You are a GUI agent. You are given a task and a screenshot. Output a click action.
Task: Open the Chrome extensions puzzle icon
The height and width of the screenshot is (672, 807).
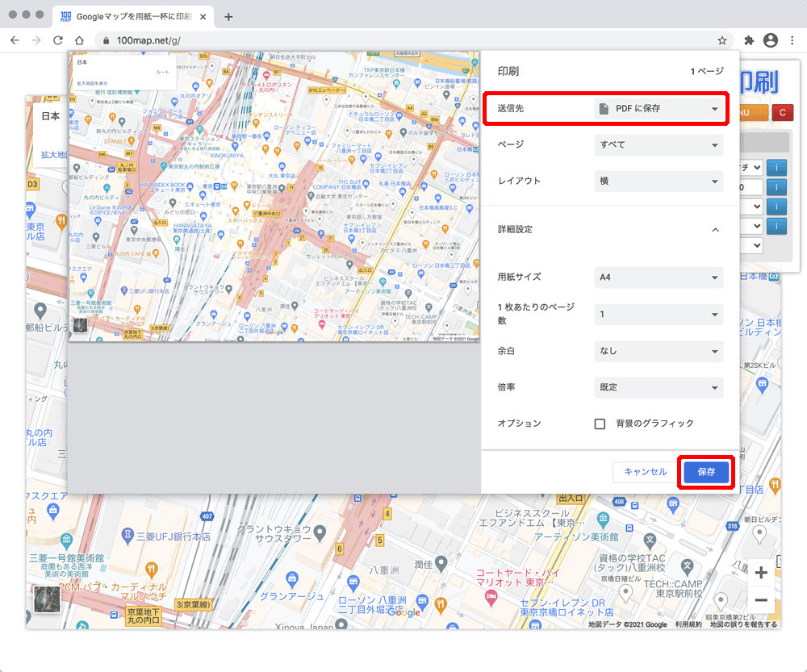point(749,40)
